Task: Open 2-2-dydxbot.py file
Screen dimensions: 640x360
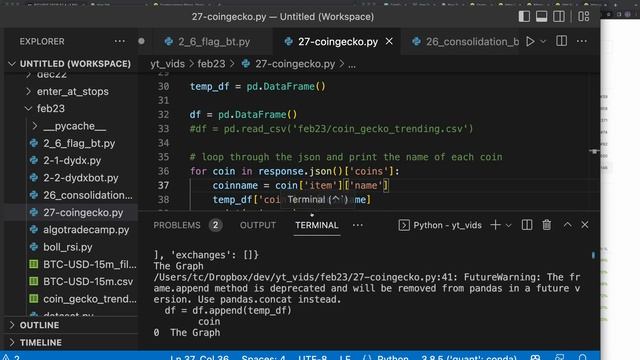Action: [80, 178]
